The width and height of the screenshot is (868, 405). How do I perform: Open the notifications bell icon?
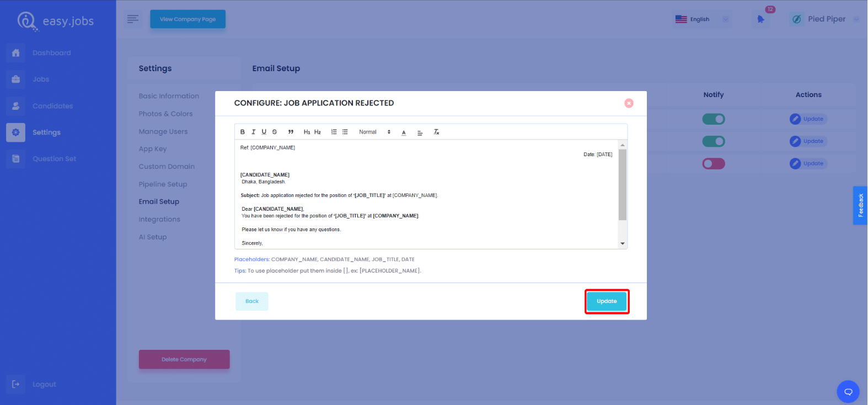point(761,19)
